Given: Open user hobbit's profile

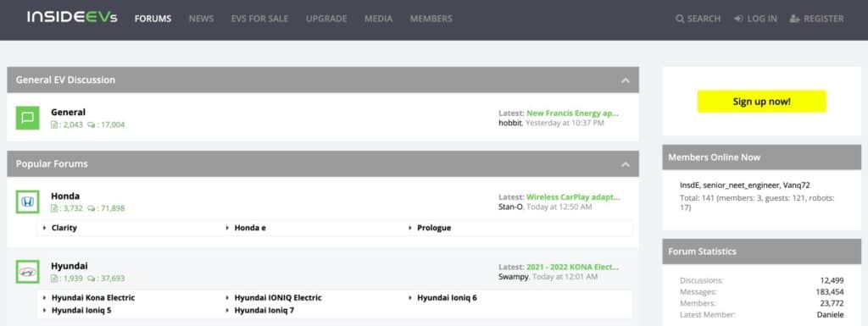Looking at the screenshot, I should pyautogui.click(x=509, y=123).
